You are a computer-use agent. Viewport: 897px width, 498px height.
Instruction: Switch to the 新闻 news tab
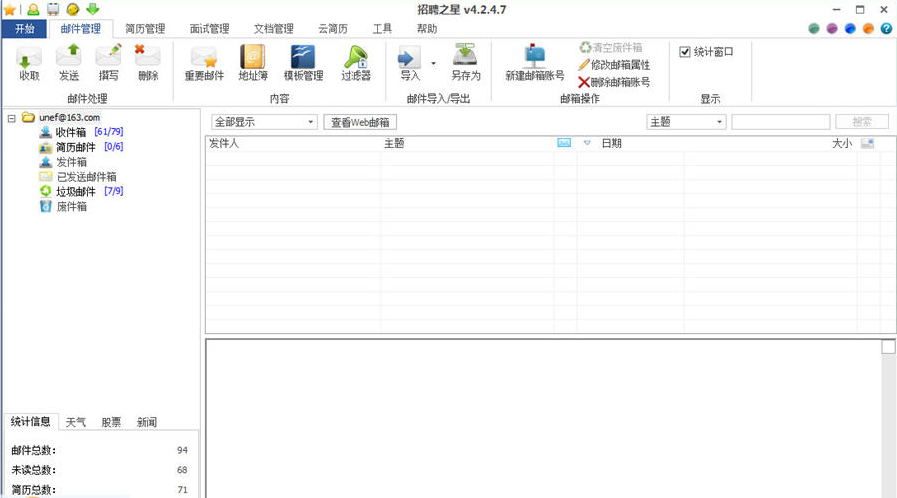pyautogui.click(x=147, y=422)
